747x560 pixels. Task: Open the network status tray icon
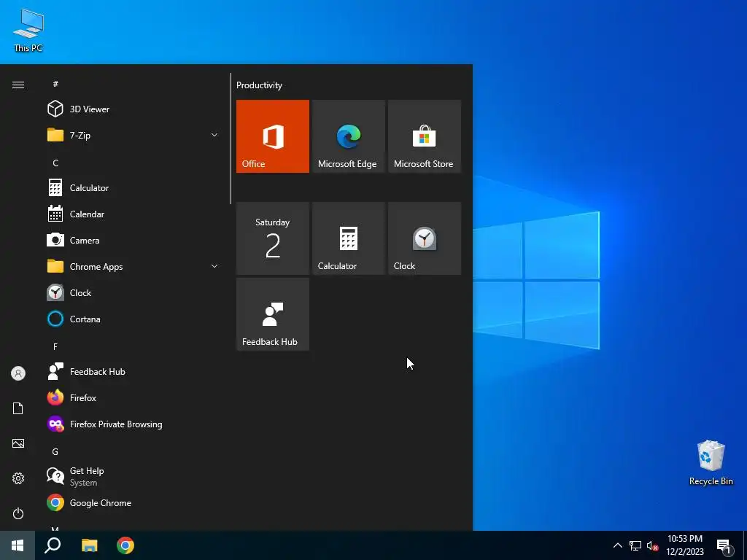pyautogui.click(x=635, y=545)
